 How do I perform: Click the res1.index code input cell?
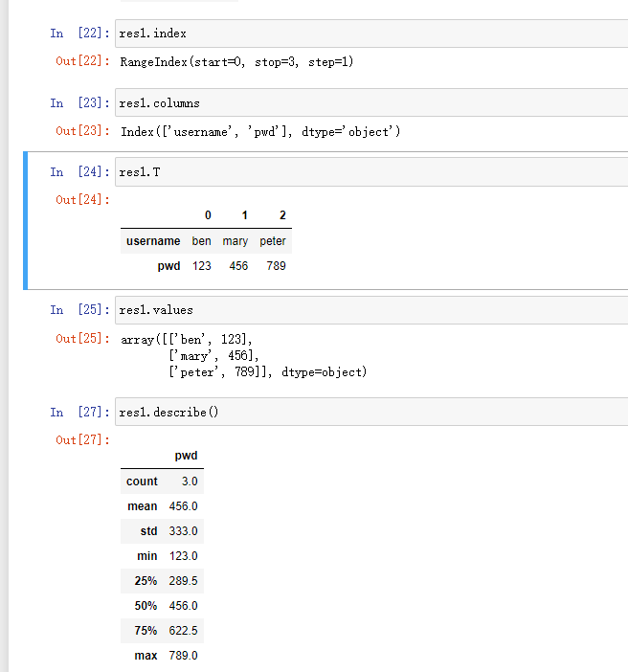(x=370, y=34)
